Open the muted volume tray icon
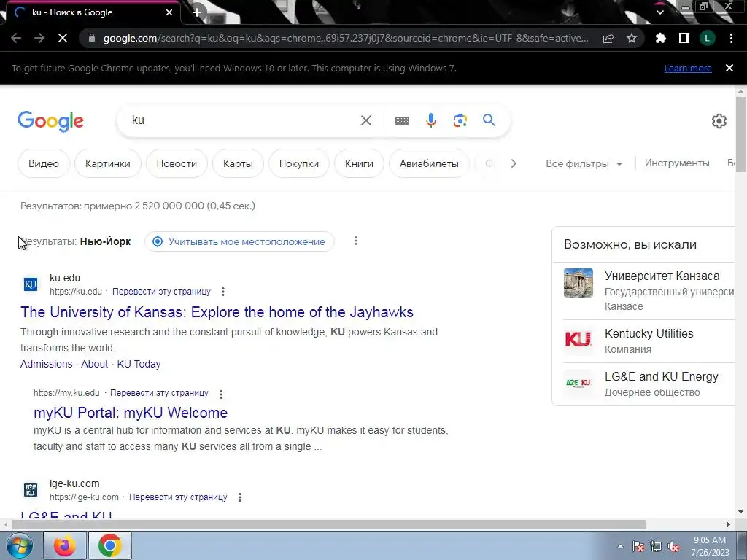Screen dimensions: 747x560 pos(673,547)
